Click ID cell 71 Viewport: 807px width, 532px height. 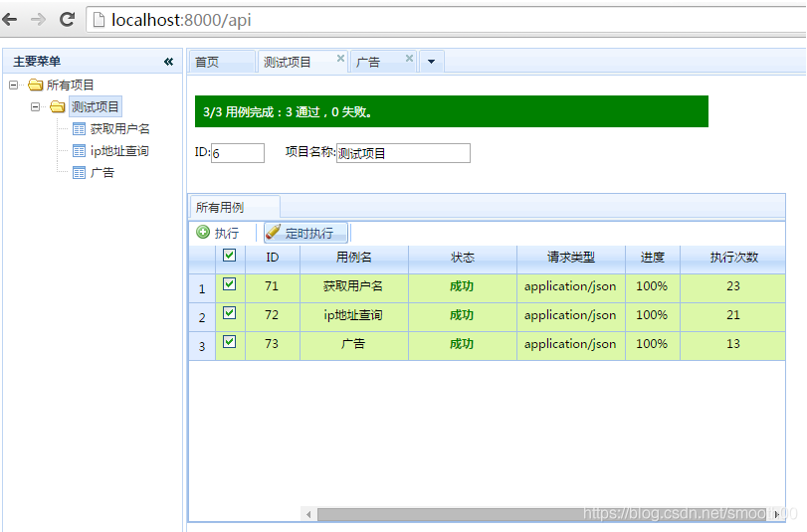click(272, 286)
